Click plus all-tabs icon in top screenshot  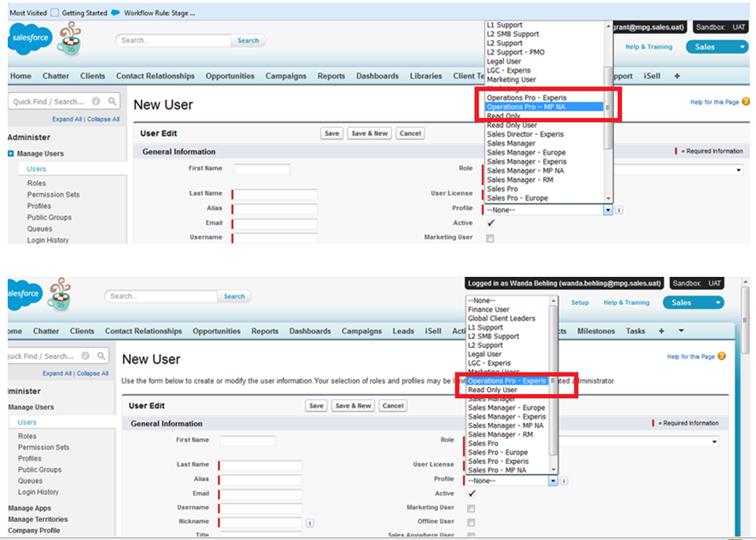677,76
